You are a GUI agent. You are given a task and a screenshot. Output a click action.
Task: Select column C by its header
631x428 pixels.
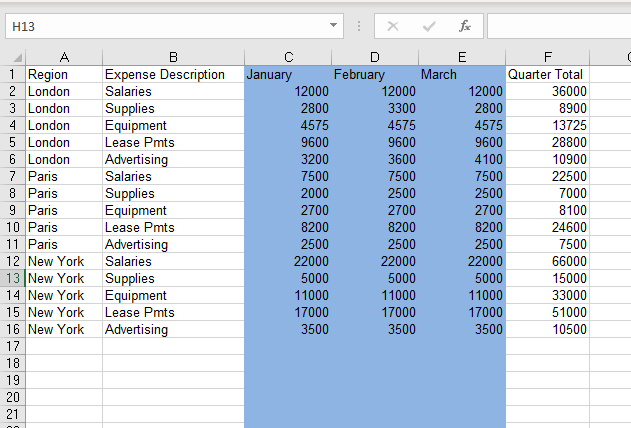288,57
